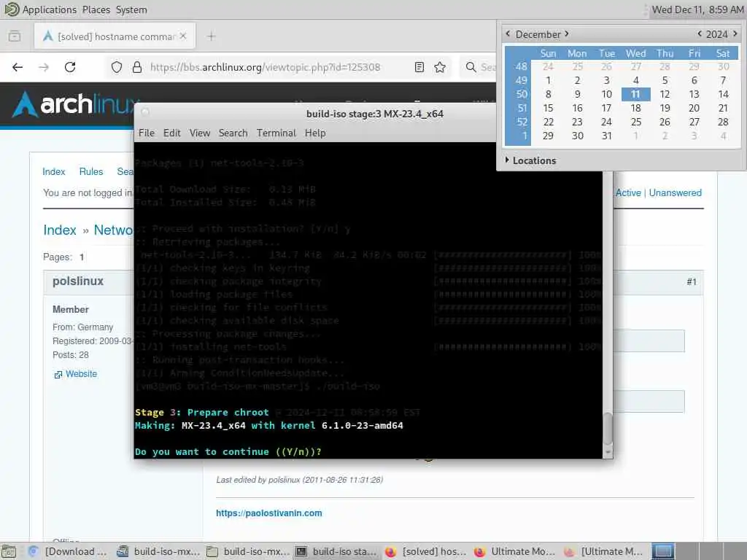Open the terminal Edit menu

click(171, 133)
